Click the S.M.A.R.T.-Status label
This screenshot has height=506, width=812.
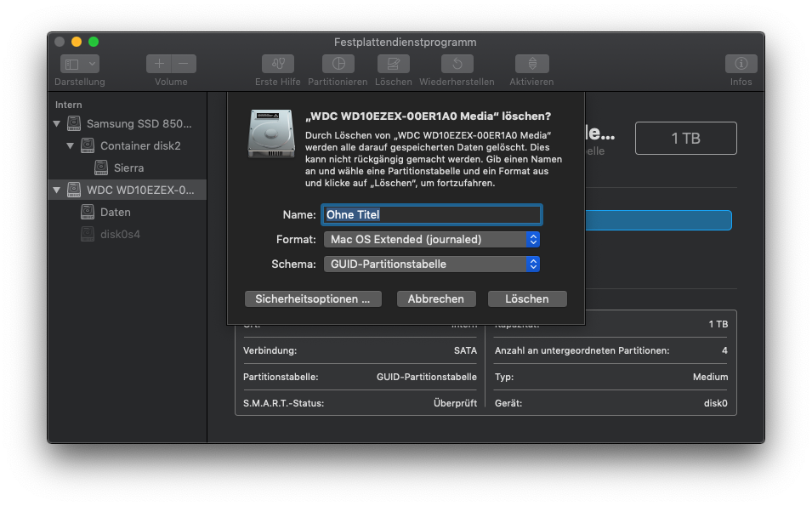283,403
